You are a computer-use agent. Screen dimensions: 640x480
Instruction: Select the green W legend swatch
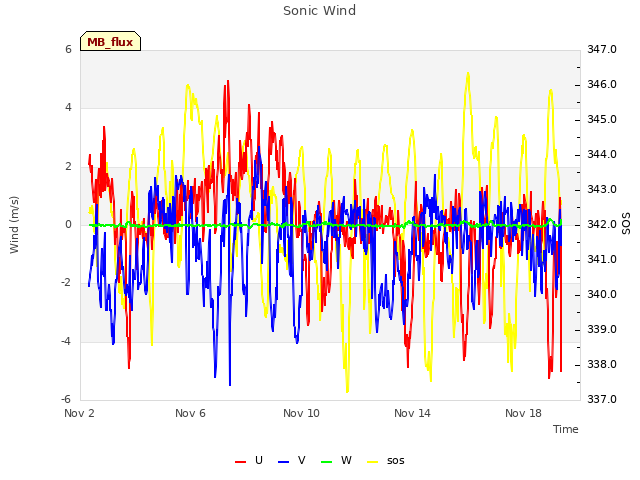point(327,461)
